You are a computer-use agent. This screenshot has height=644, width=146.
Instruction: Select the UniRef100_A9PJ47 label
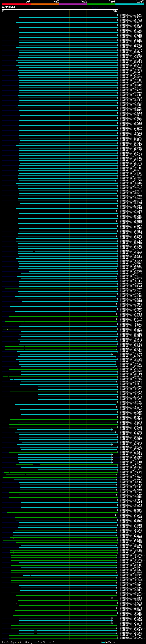131,50
